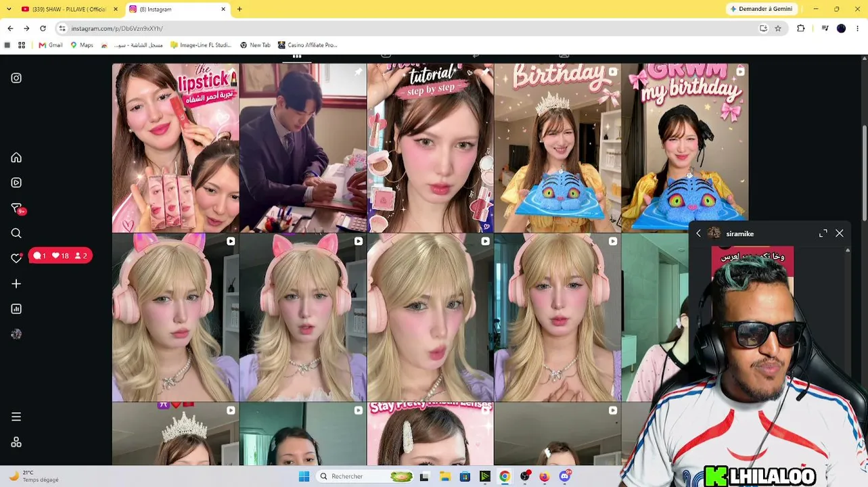868x487 pixels.
Task: Open the notifications heart icon
Action: click(x=16, y=258)
